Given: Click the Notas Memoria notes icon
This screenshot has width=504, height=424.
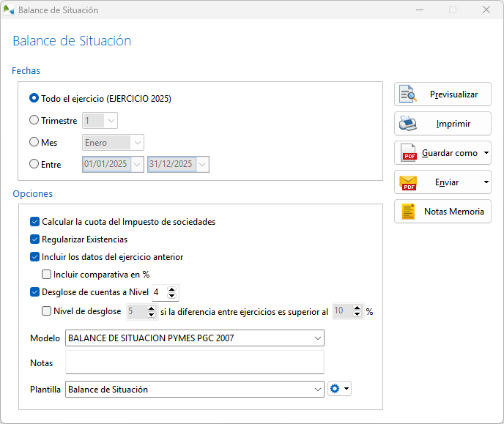Looking at the screenshot, I should (x=407, y=212).
